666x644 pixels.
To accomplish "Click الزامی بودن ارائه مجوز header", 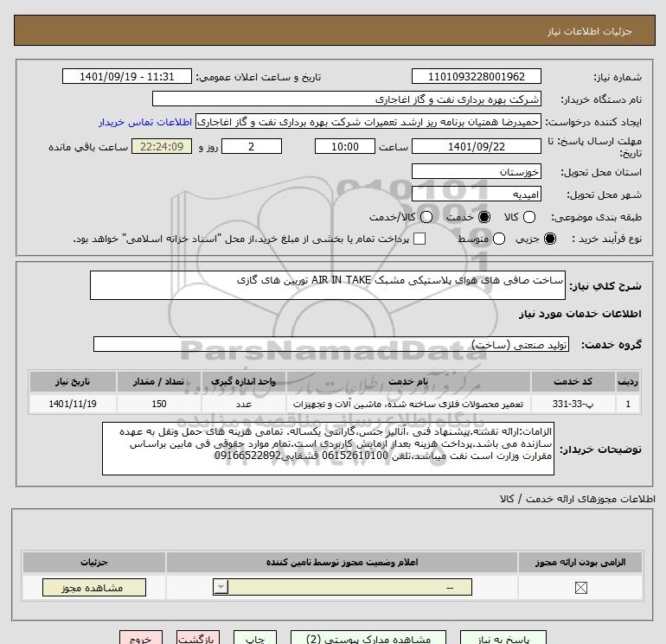I will [x=580, y=562].
